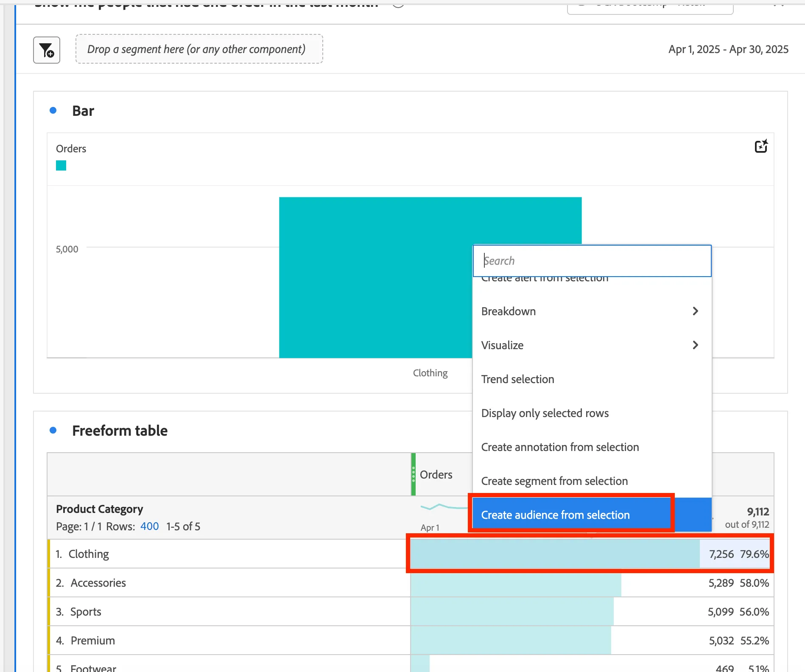
Task: Choose Create annotation from selection
Action: [x=592, y=447]
